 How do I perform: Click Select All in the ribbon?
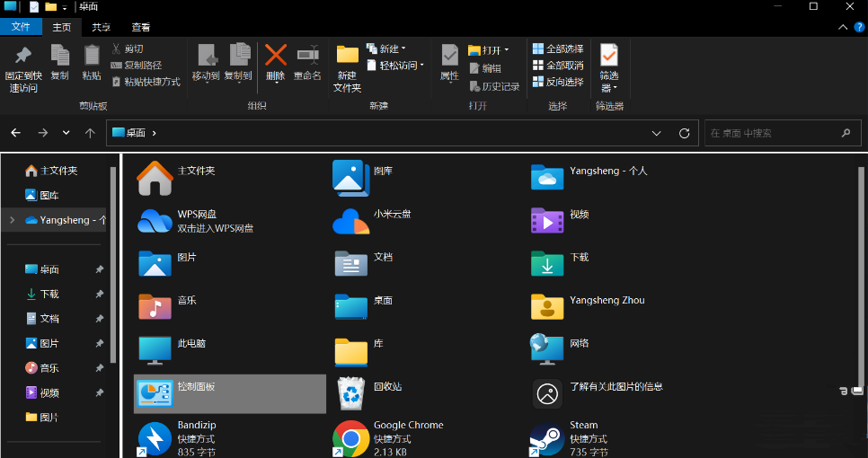pos(557,48)
